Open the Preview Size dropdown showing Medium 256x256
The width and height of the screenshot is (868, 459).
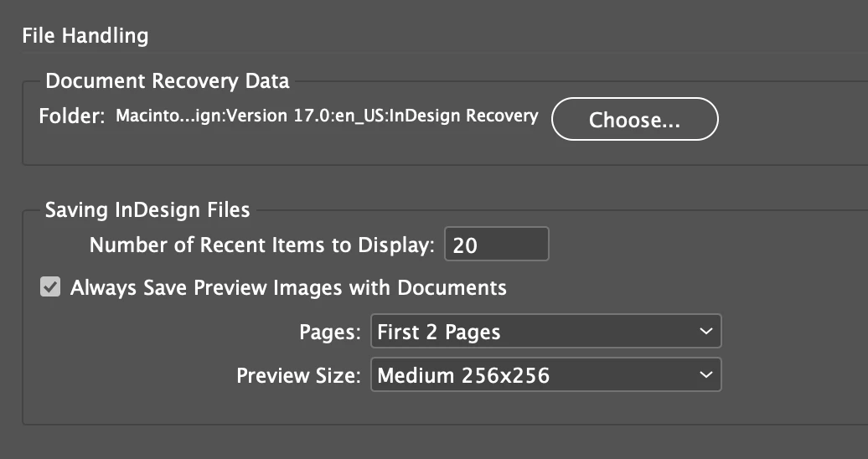[x=545, y=375]
